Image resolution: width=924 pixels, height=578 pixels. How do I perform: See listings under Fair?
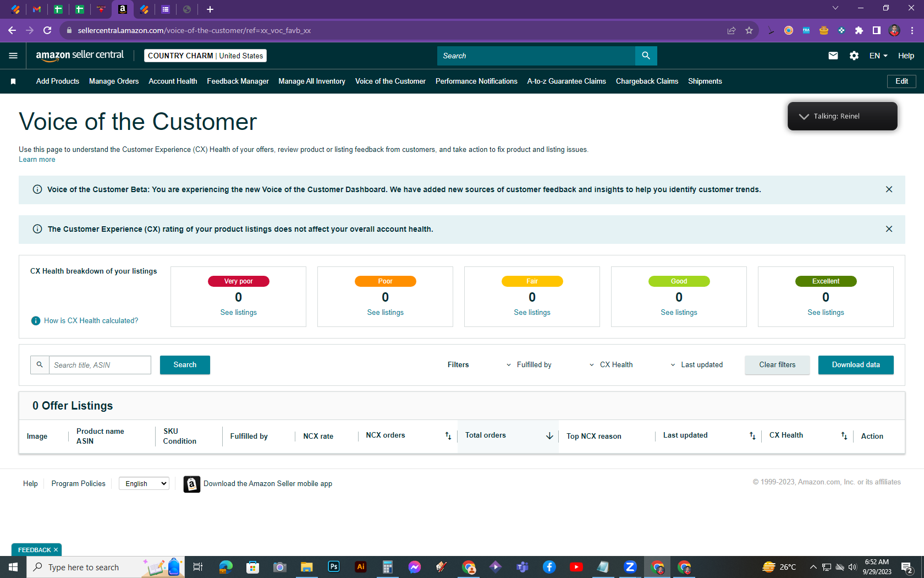point(532,313)
